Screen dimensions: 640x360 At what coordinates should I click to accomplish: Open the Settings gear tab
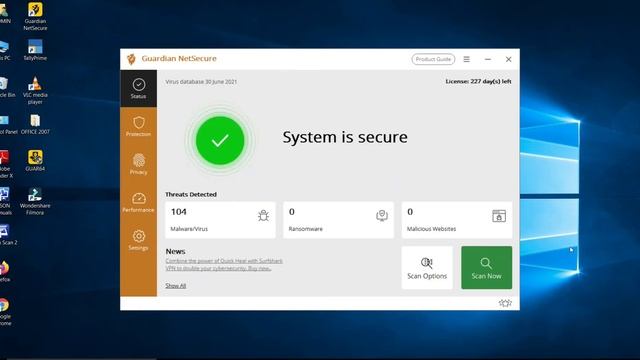(x=138, y=240)
